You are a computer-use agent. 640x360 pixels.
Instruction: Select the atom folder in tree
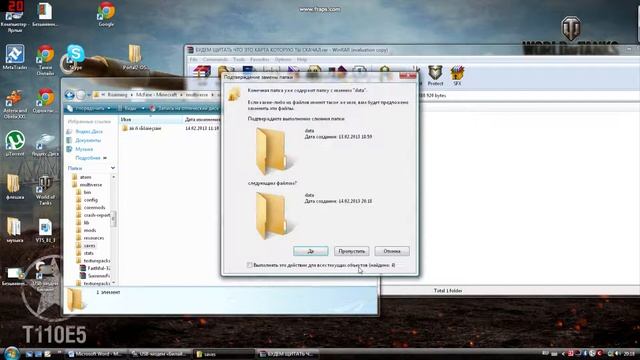point(86,177)
